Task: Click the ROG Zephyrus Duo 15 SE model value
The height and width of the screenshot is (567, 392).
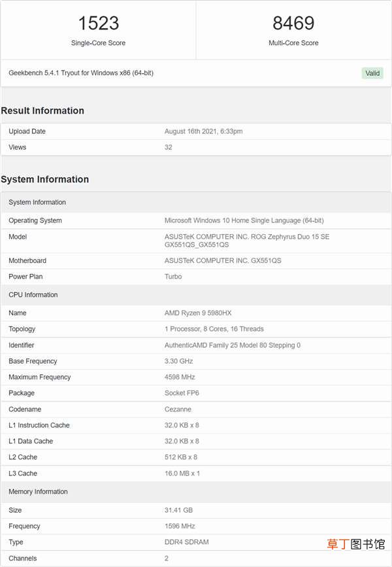Action: coord(247,241)
